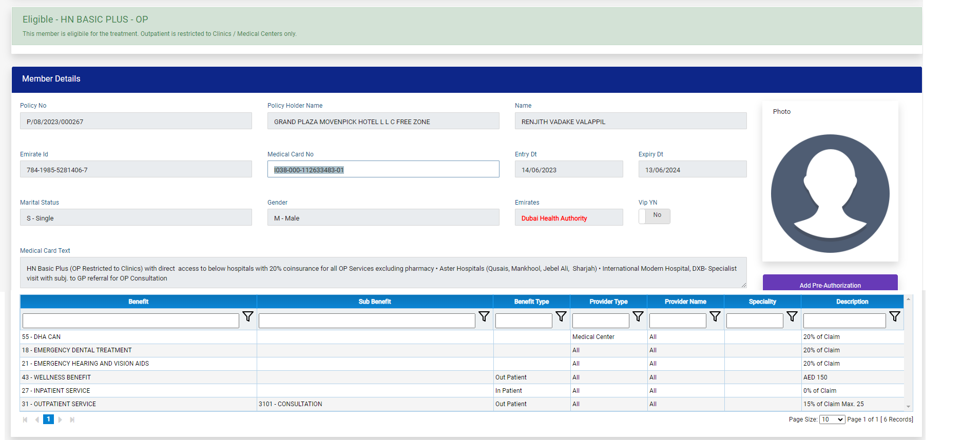Go to the last page arrow
The height and width of the screenshot is (440, 980).
(72, 419)
